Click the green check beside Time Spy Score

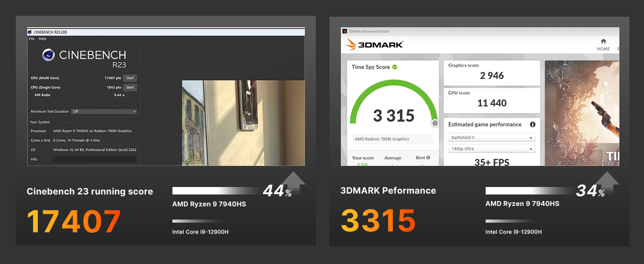pyautogui.click(x=395, y=67)
